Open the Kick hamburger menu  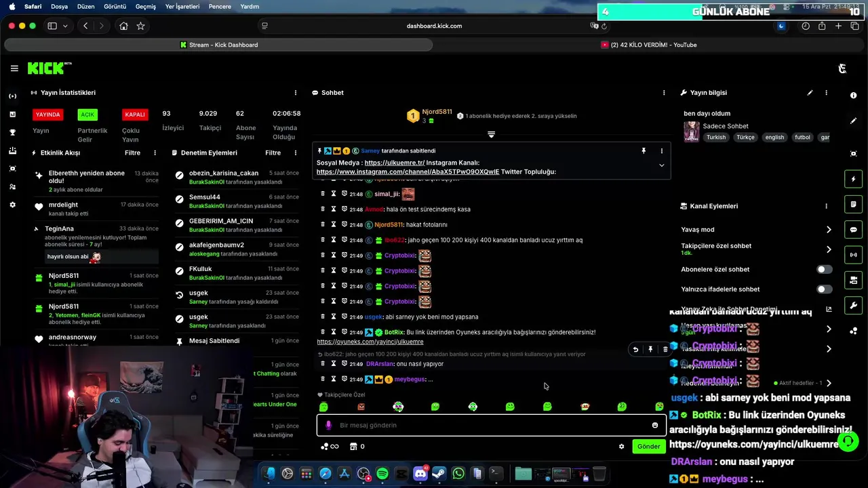[x=14, y=68]
